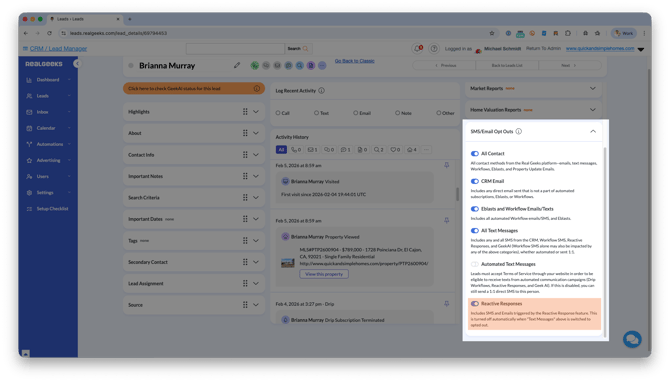The height and width of the screenshot is (382, 670).
Task: Expand the Highlights section chevron
Action: point(256,112)
